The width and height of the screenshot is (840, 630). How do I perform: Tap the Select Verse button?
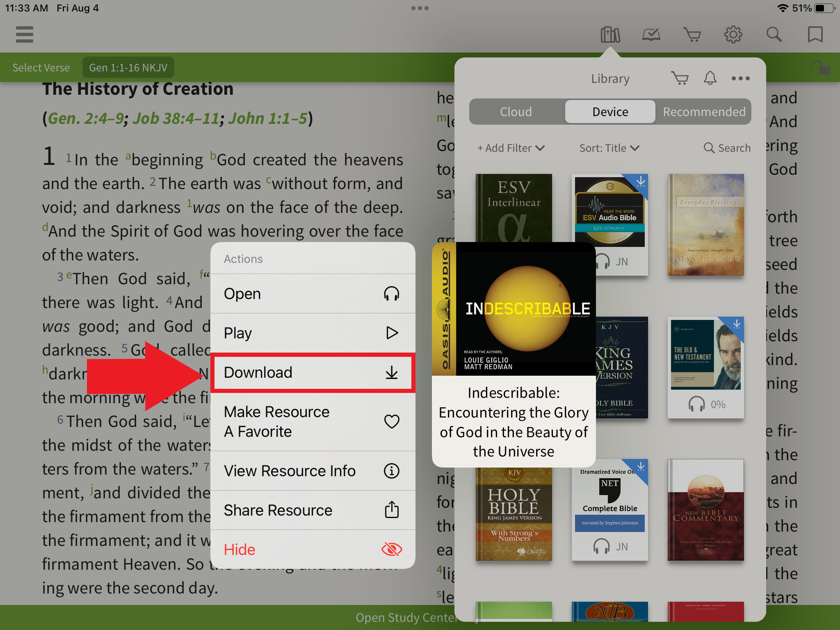pos(41,67)
